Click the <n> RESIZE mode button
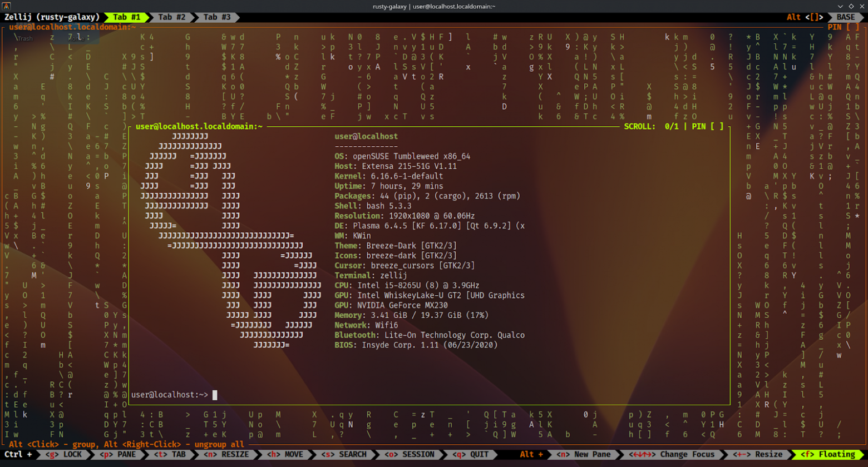The height and width of the screenshot is (467, 868). pos(225,454)
